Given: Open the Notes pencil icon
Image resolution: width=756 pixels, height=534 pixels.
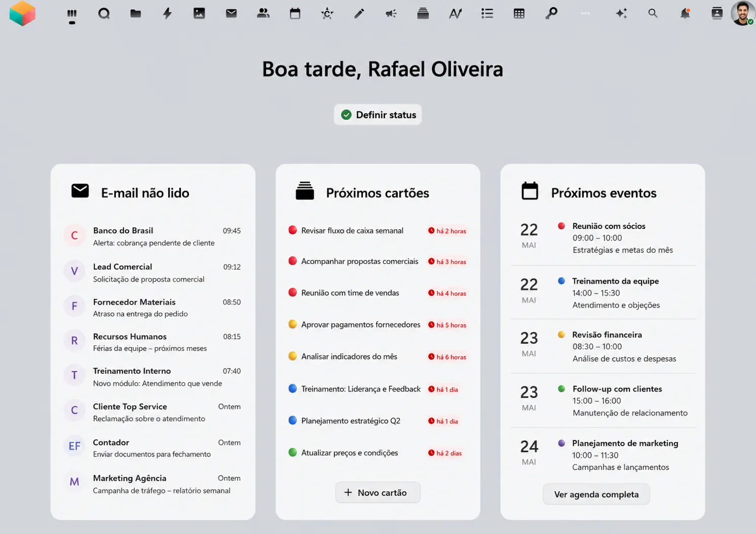Looking at the screenshot, I should [x=359, y=14].
